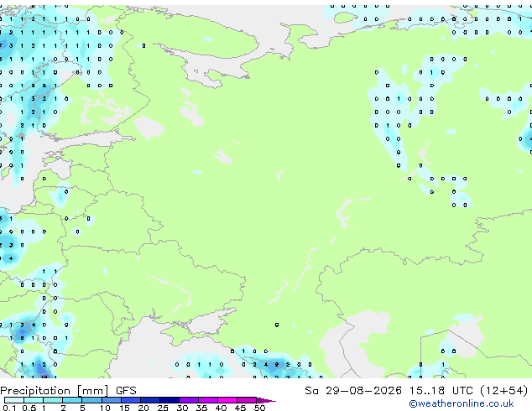Click the '15..18 UTC' time range
Viewport: 532px width, 411px height.
click(441, 391)
